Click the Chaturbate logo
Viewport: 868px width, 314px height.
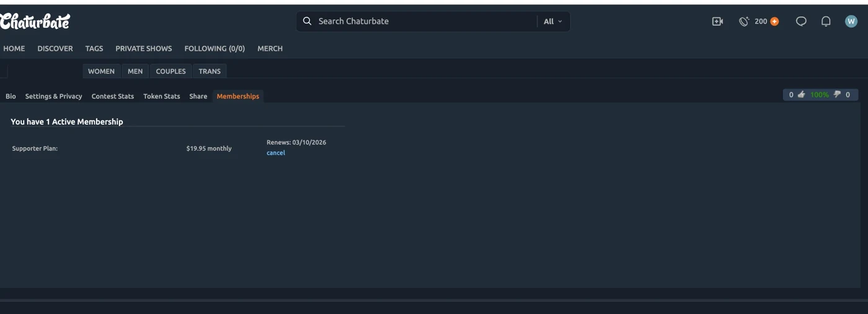pyautogui.click(x=35, y=21)
